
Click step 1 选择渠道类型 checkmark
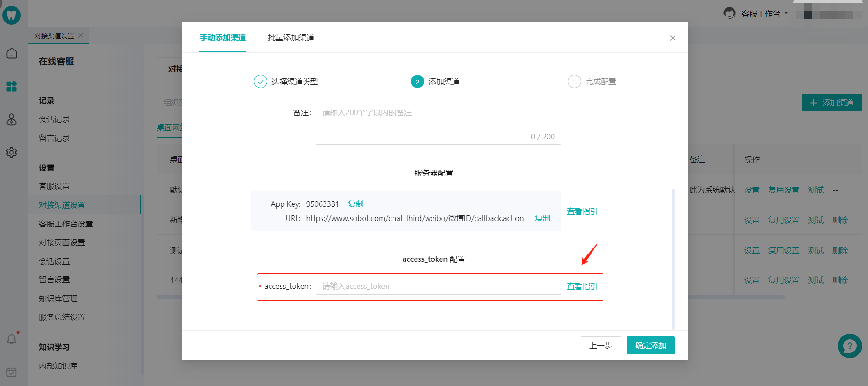(260, 82)
